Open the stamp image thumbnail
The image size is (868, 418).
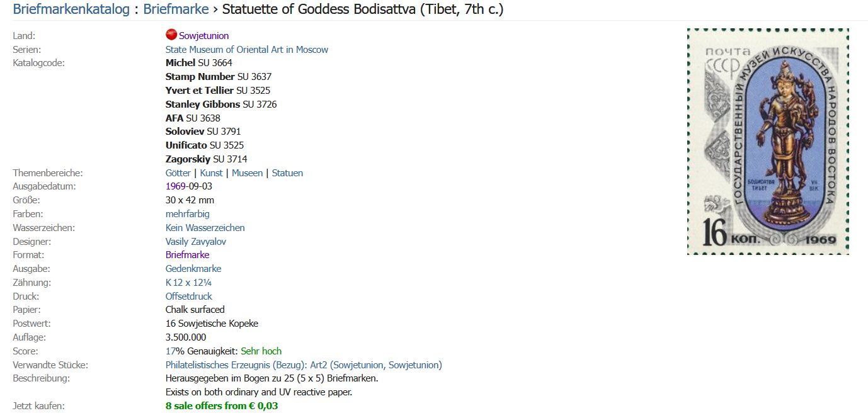pyautogui.click(x=768, y=142)
